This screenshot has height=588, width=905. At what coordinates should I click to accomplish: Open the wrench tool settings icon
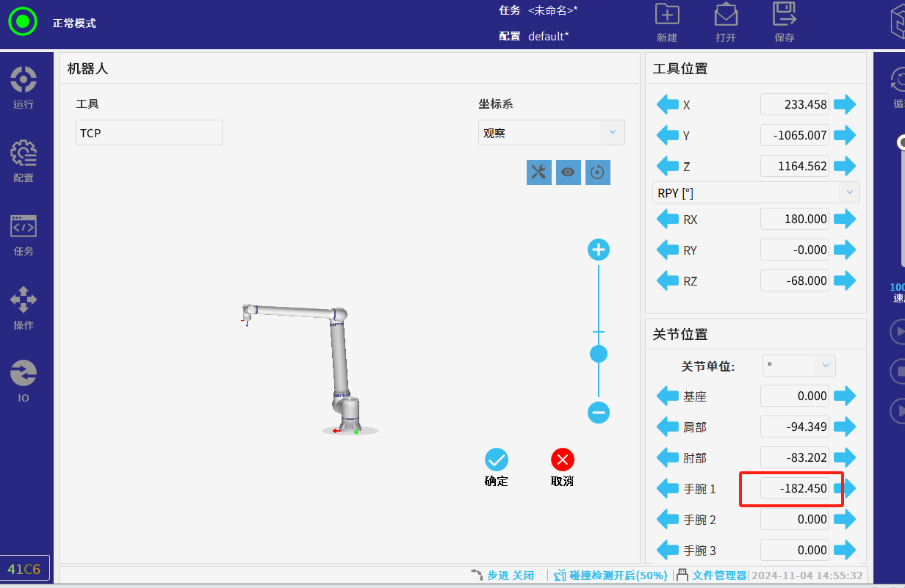[538, 173]
